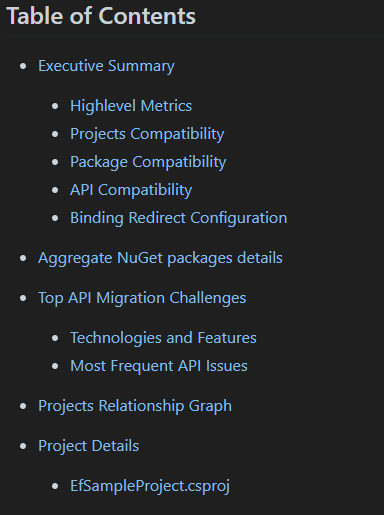The width and height of the screenshot is (384, 515).
Task: Go to Projects Relationship Graph section
Action: pos(135,406)
